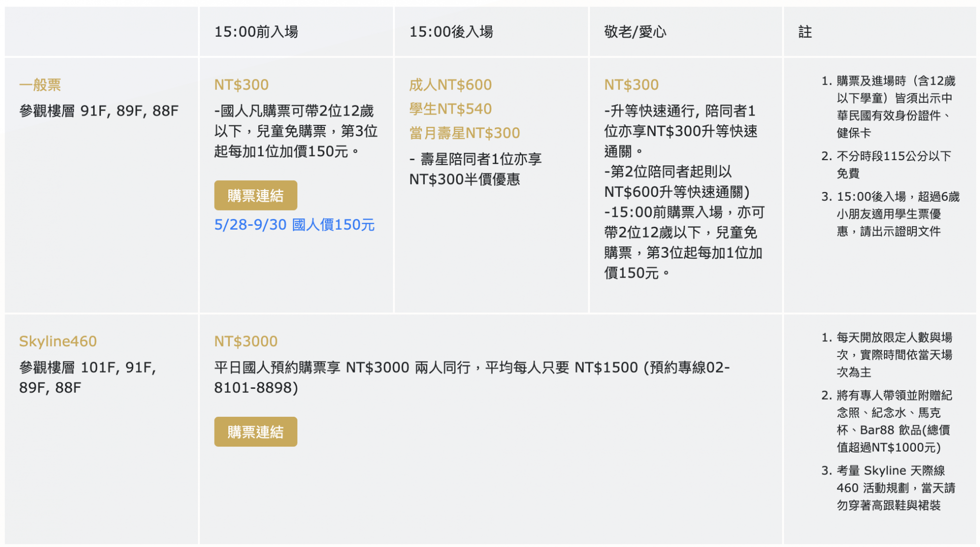Screen dimensions: 980x547
Task: Click the 參觀樓層 91F, 89F, 88F text
Action: (x=98, y=112)
